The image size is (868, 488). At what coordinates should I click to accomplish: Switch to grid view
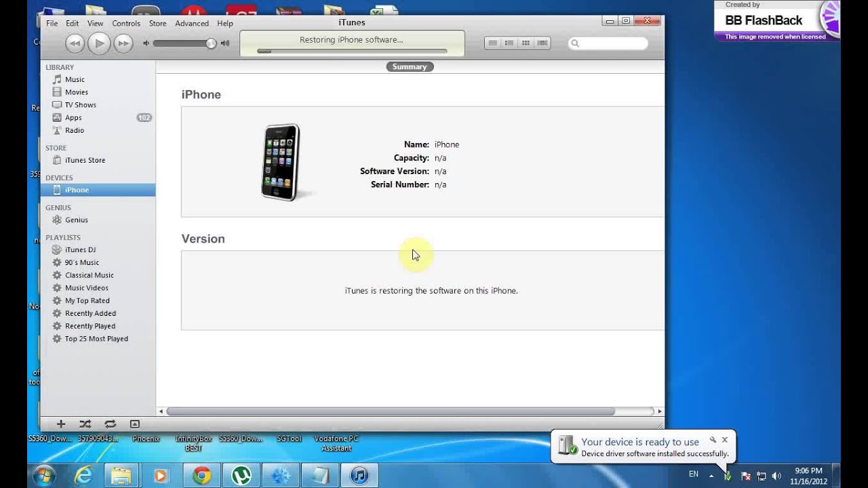click(526, 43)
